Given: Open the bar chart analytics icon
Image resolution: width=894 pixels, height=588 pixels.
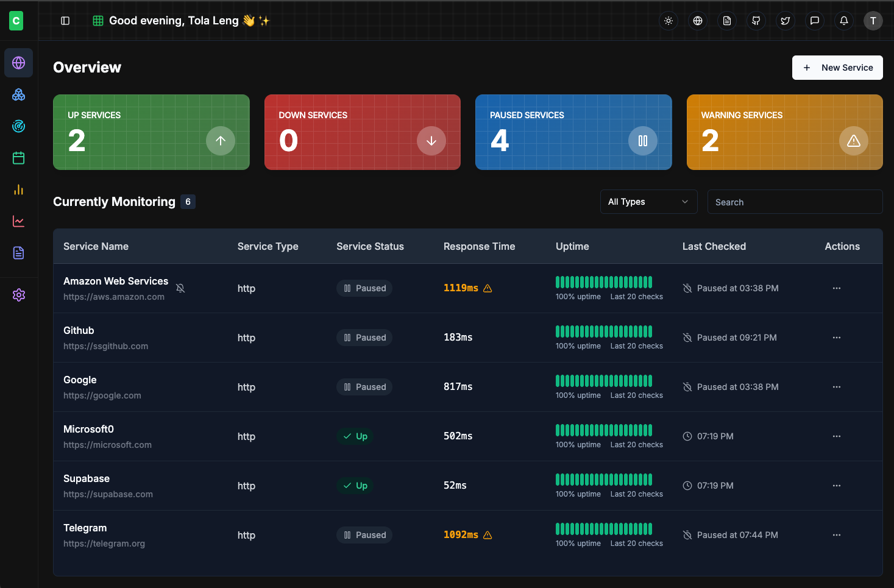Looking at the screenshot, I should (18, 190).
